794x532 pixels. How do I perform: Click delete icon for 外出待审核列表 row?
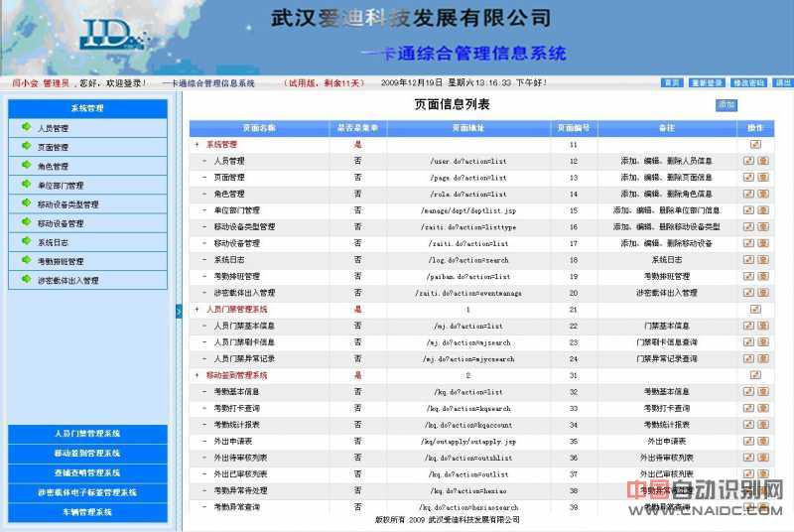coord(763,458)
